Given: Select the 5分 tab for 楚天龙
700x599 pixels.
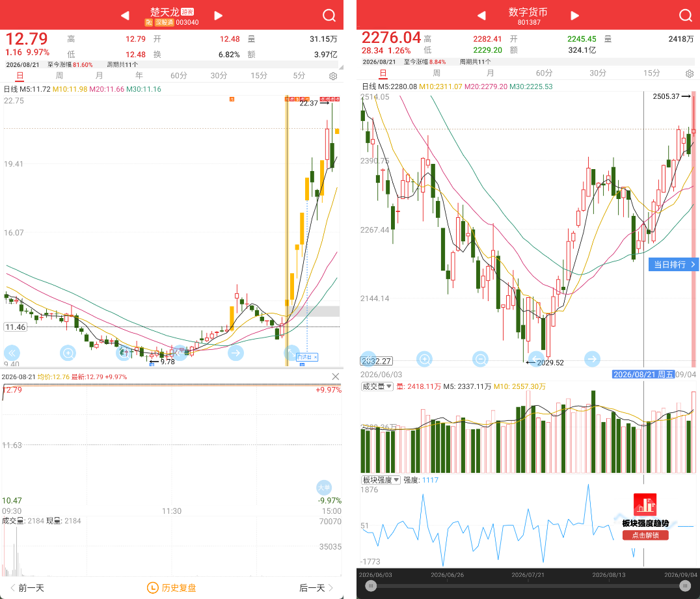Looking at the screenshot, I should coord(299,76).
